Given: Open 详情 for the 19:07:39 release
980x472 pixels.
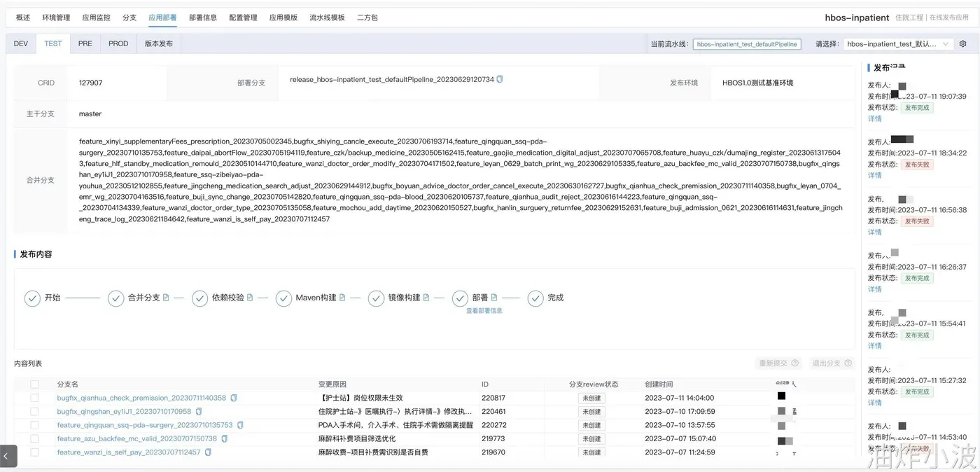Looking at the screenshot, I should click(875, 119).
